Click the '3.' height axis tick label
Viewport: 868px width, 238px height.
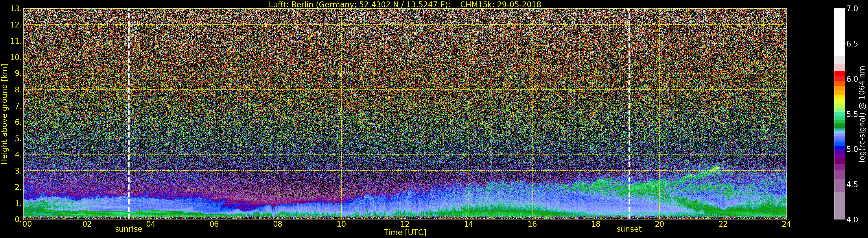(x=18, y=171)
